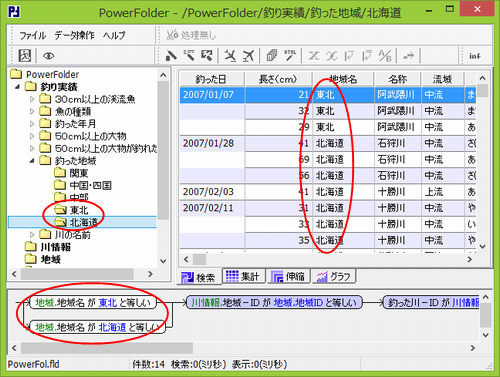Click the greyed right-arrow icon
Screen dimensions: 500x377
point(408,56)
